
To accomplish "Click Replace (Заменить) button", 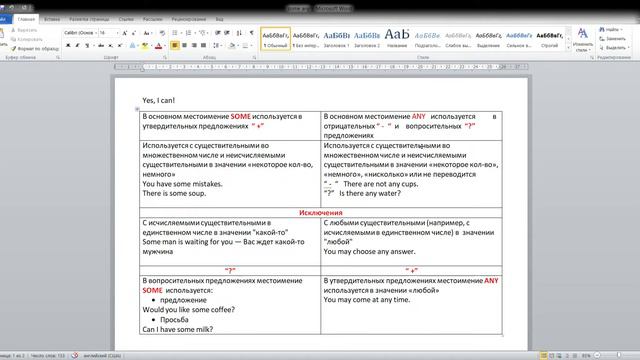I will click(612, 39).
